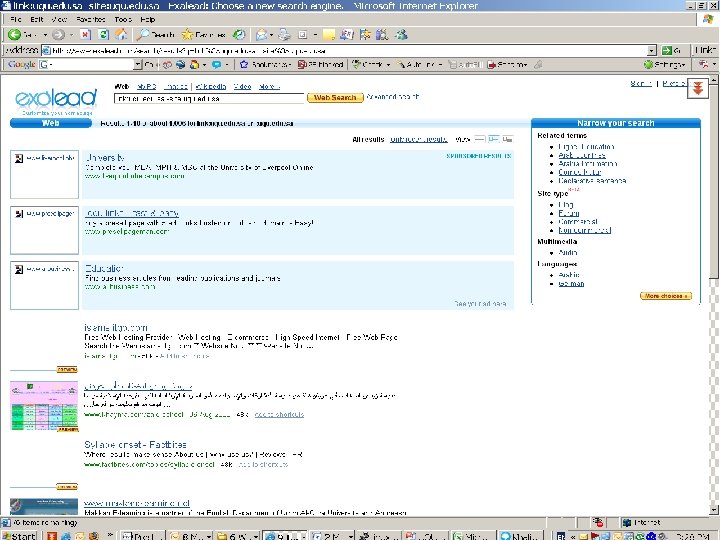Click the Exalead logo

tap(56, 97)
